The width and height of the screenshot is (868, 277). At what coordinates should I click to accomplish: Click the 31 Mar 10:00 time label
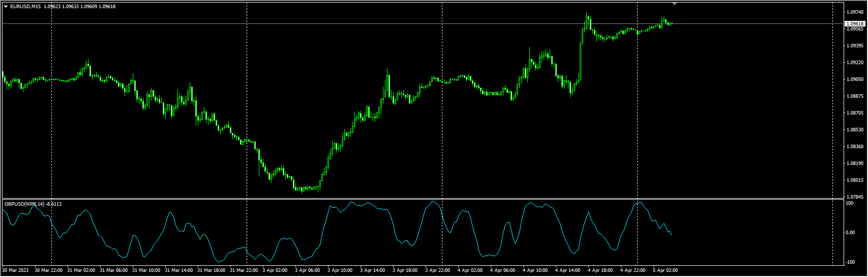point(146,270)
